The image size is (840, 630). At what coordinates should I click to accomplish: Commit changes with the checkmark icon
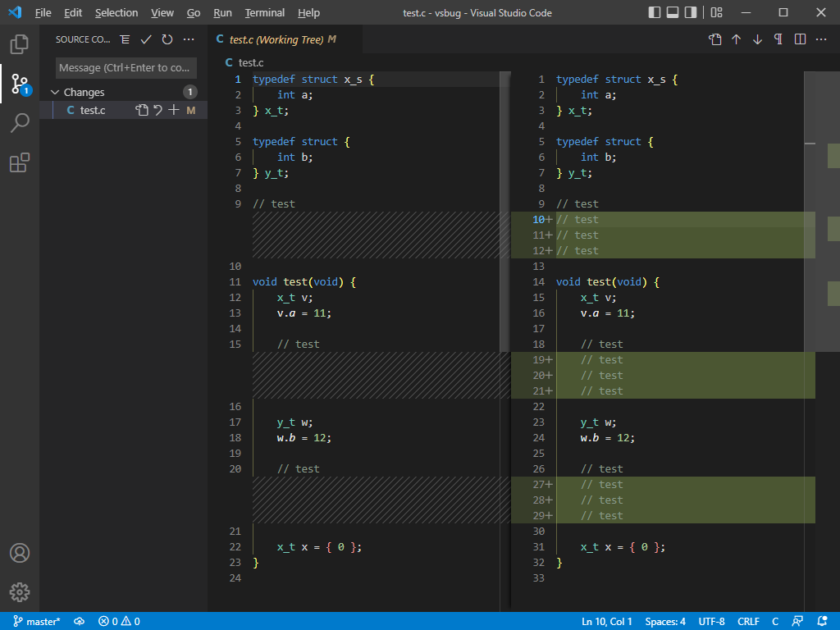146,39
